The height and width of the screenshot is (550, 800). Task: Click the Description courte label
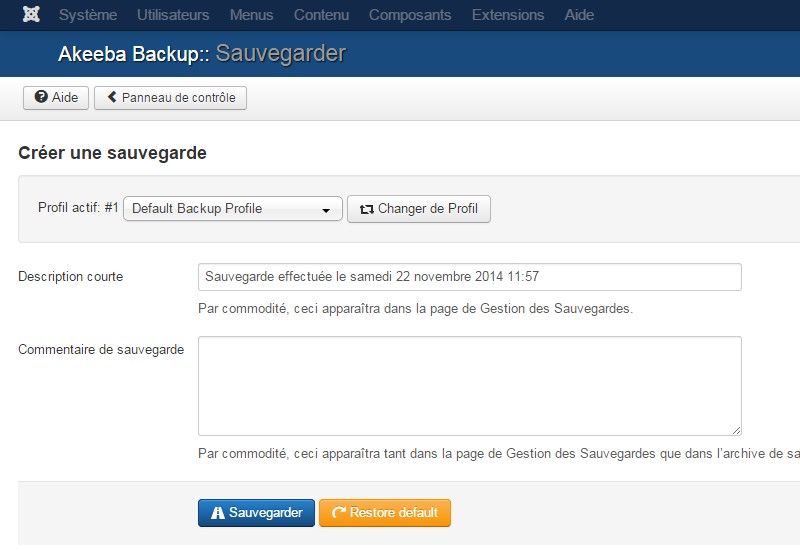pyautogui.click(x=70, y=277)
